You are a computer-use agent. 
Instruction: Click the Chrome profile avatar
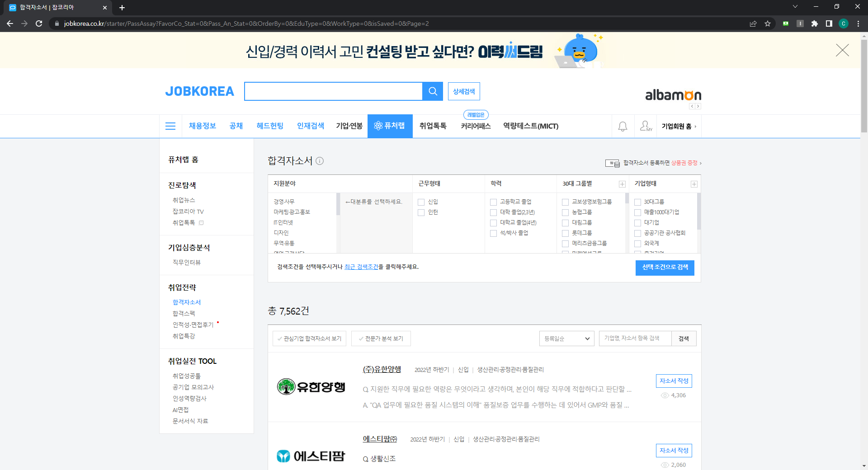[844, 23]
